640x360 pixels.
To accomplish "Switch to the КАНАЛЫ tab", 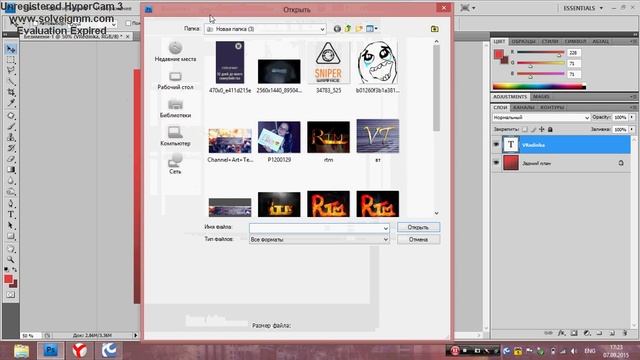I will (x=524, y=107).
